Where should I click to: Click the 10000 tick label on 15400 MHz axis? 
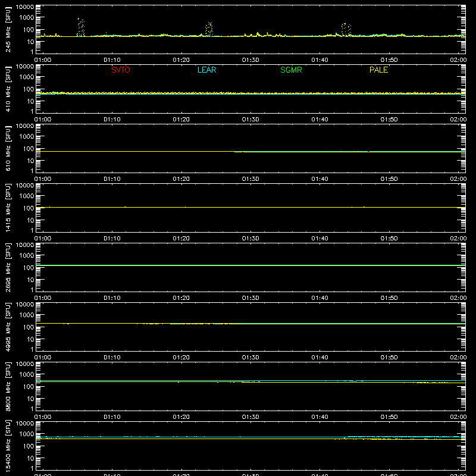pos(25,424)
